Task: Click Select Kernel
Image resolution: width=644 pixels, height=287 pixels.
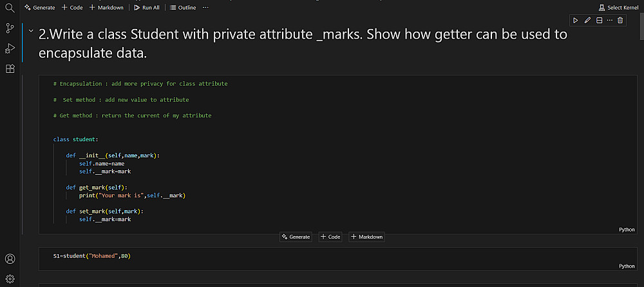Action: click(618, 7)
